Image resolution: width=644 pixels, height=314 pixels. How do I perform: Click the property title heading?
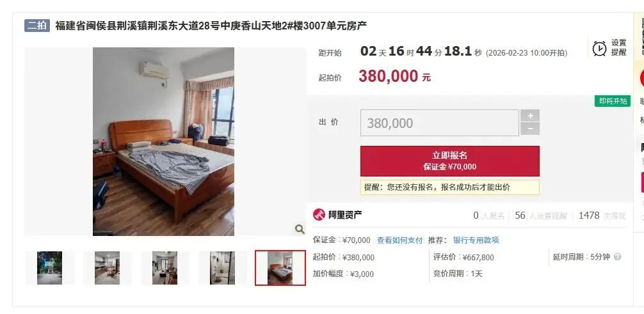pos(211,26)
